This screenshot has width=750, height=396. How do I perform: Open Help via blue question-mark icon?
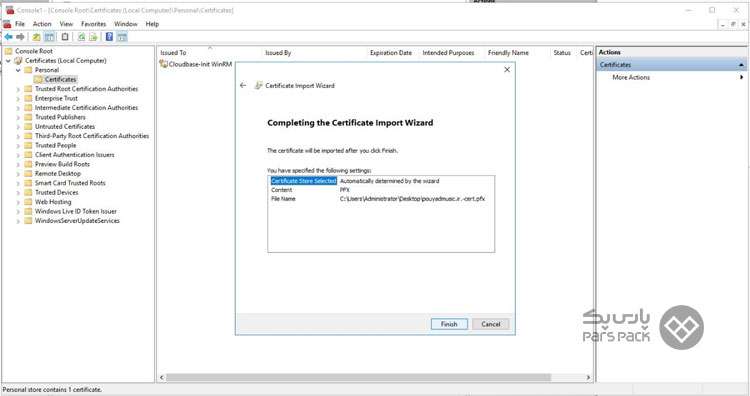pyautogui.click(x=110, y=37)
